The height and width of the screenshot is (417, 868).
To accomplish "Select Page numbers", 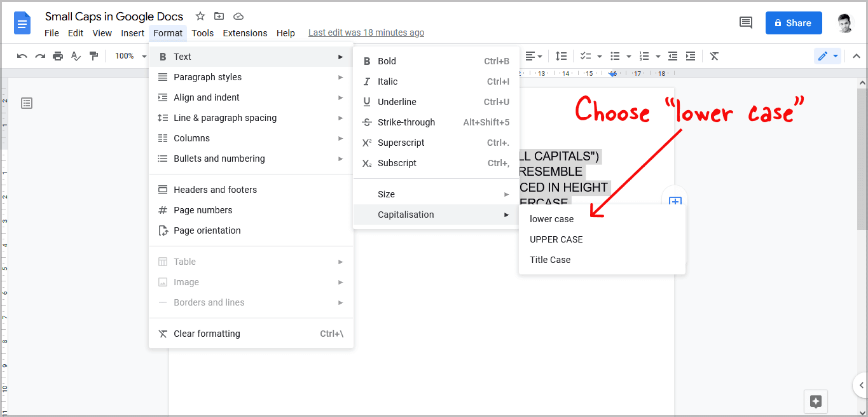I will pyautogui.click(x=251, y=210).
